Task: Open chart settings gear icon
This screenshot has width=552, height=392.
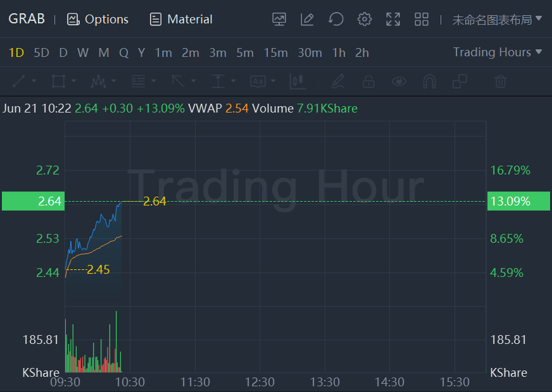Action: (365, 20)
